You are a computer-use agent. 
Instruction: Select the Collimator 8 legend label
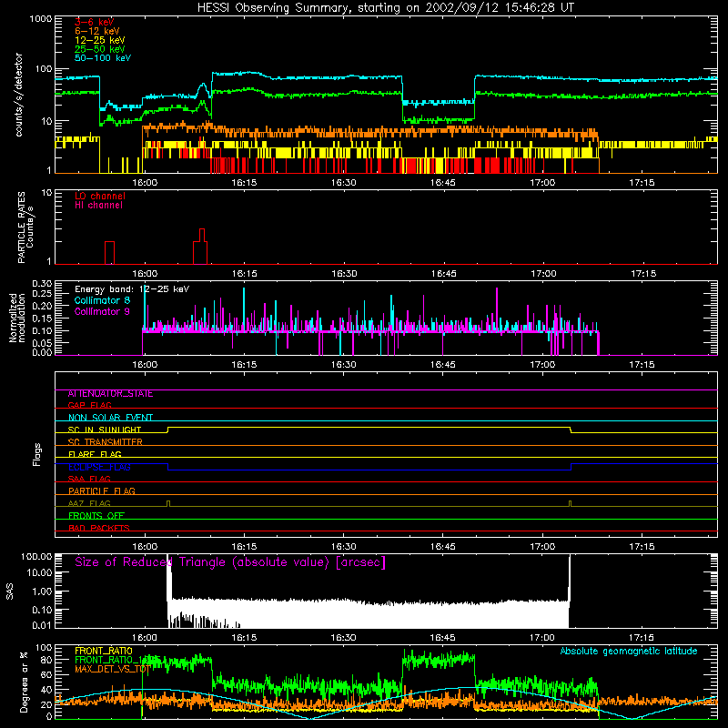(102, 300)
